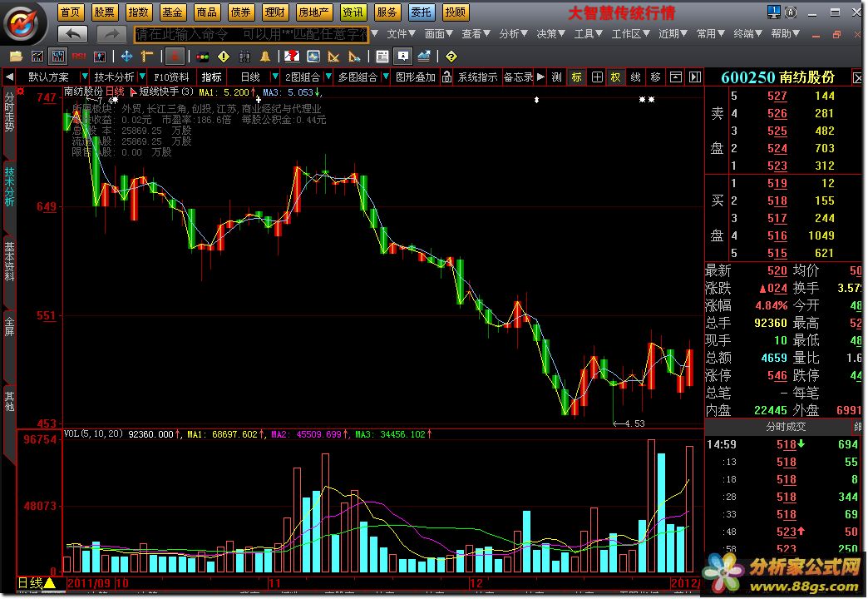Toggle the 权 rights adjustment button

pyautogui.click(x=615, y=77)
